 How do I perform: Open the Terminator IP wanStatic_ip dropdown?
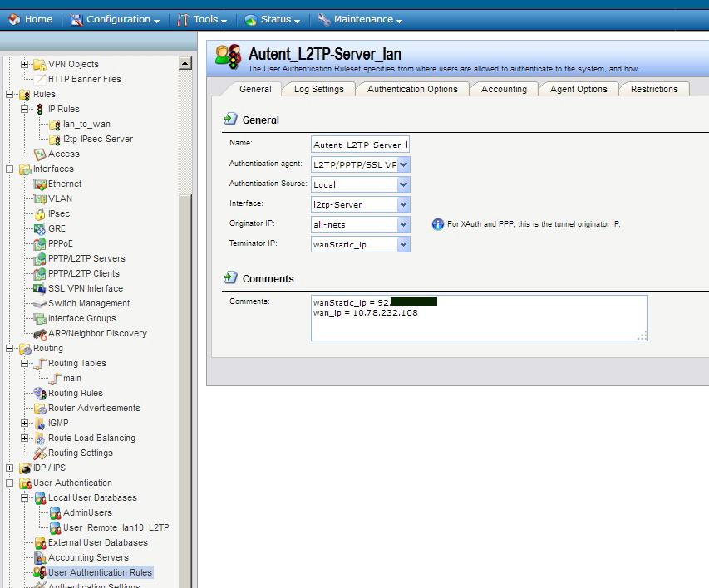(x=404, y=244)
